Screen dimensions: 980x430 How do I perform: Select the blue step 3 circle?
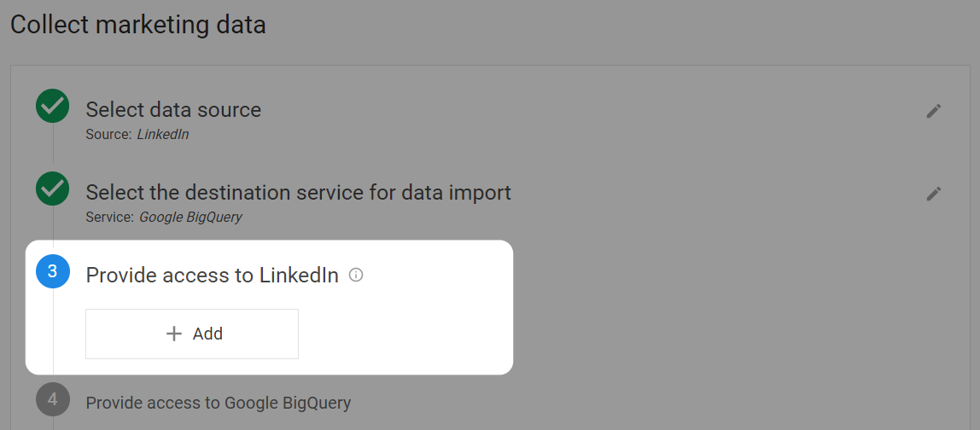point(53,271)
